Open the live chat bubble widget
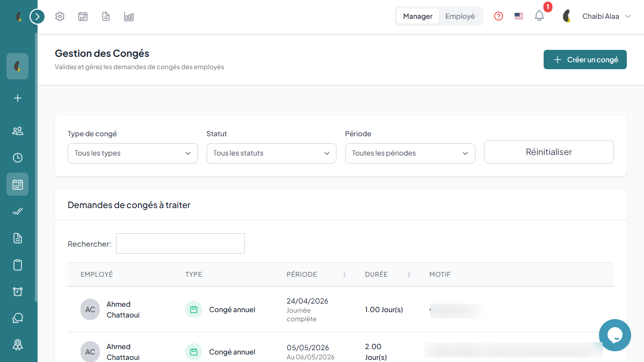 [x=615, y=335]
